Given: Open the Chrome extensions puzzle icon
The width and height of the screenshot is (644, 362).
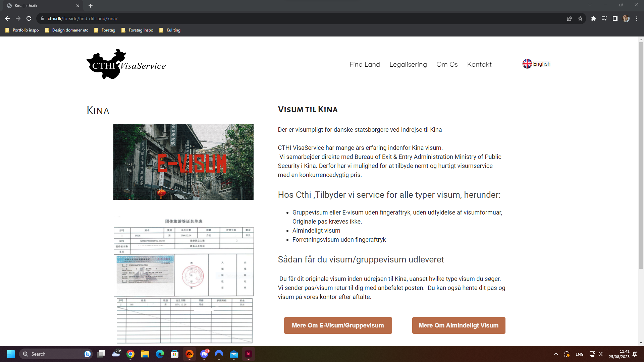Looking at the screenshot, I should (594, 18).
